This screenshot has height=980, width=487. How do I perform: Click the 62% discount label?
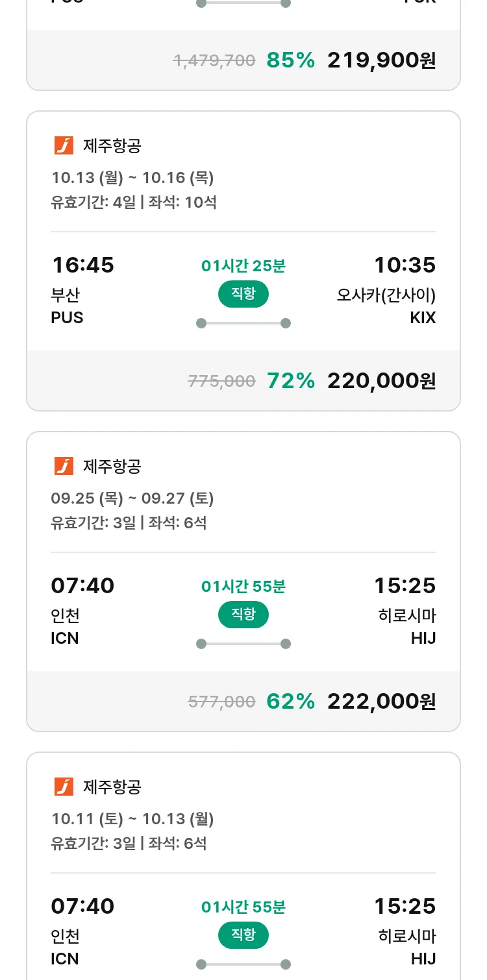[290, 702]
